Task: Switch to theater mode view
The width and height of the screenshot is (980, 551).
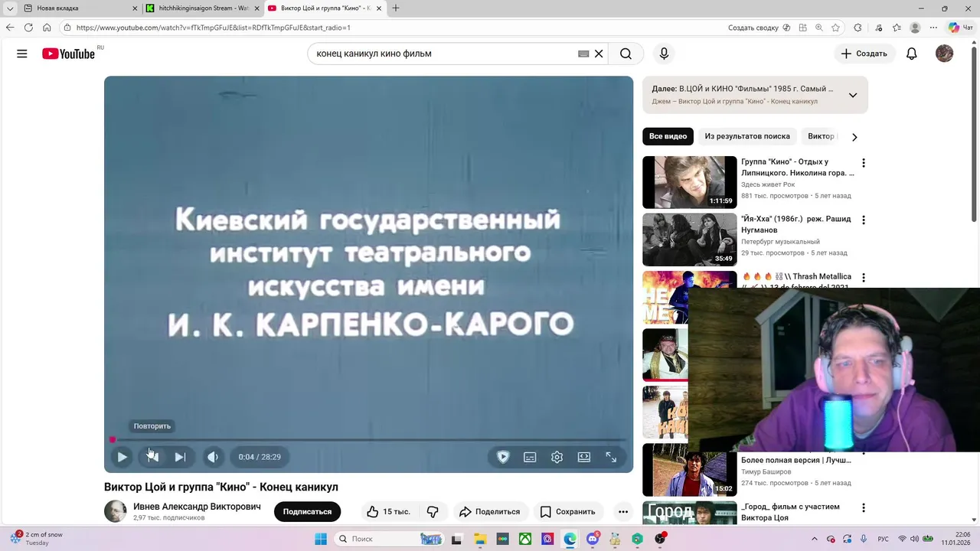Action: (584, 457)
